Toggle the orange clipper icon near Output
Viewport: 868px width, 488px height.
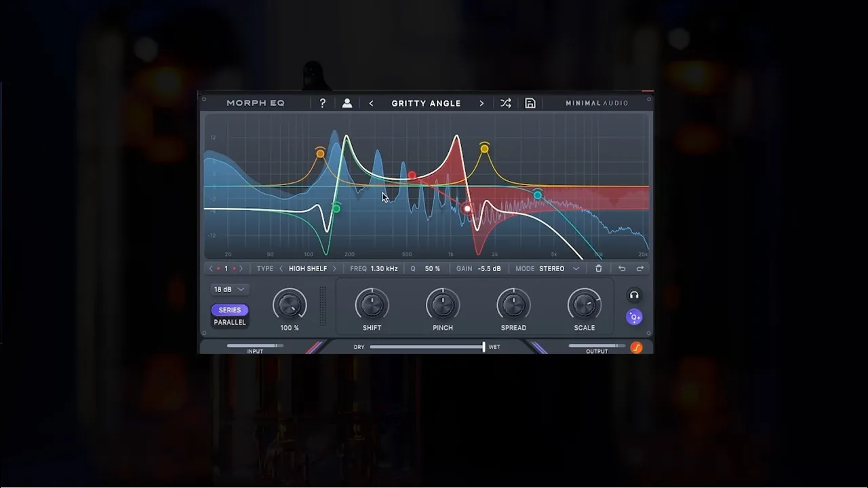click(x=636, y=348)
